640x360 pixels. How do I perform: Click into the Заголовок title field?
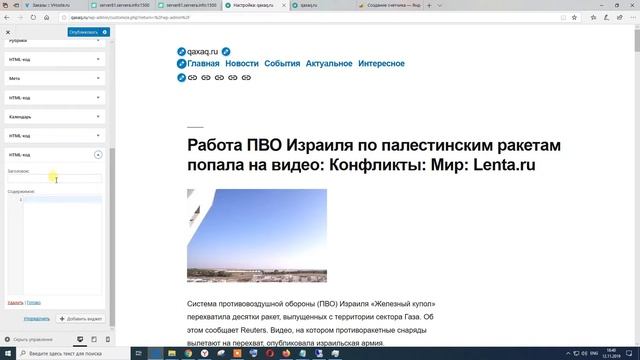click(55, 178)
